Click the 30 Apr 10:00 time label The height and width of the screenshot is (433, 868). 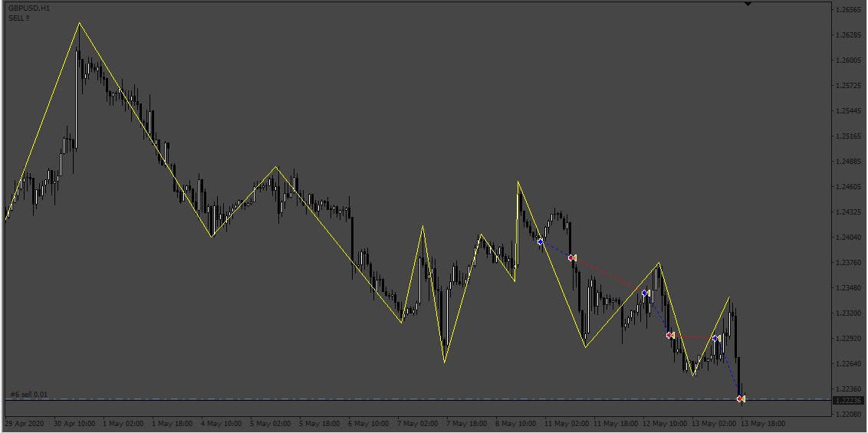[x=74, y=424]
